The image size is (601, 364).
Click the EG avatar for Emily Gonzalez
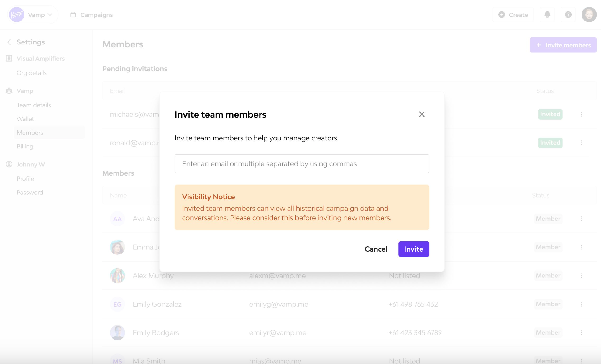pyautogui.click(x=117, y=304)
